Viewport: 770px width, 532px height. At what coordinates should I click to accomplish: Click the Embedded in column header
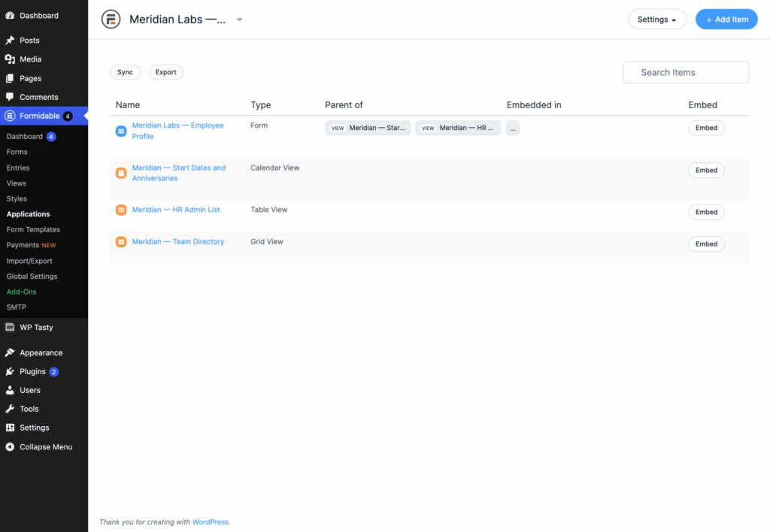click(x=534, y=105)
